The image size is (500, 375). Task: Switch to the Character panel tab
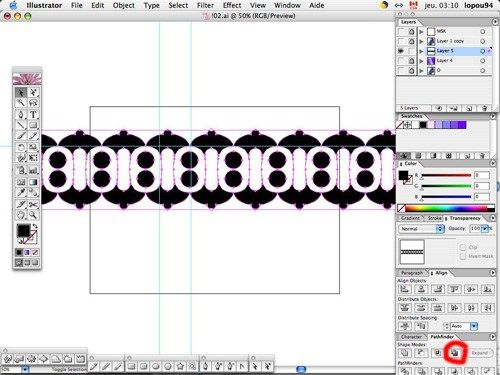click(x=411, y=337)
